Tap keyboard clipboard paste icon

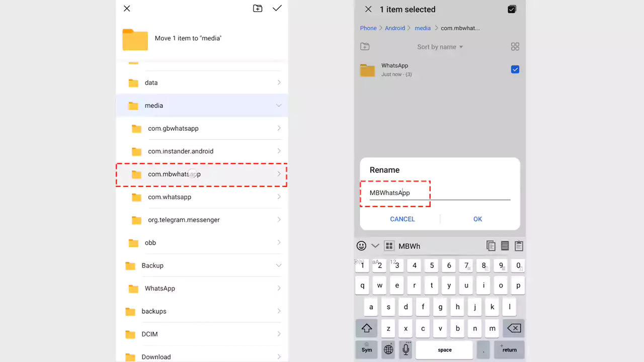(519, 246)
